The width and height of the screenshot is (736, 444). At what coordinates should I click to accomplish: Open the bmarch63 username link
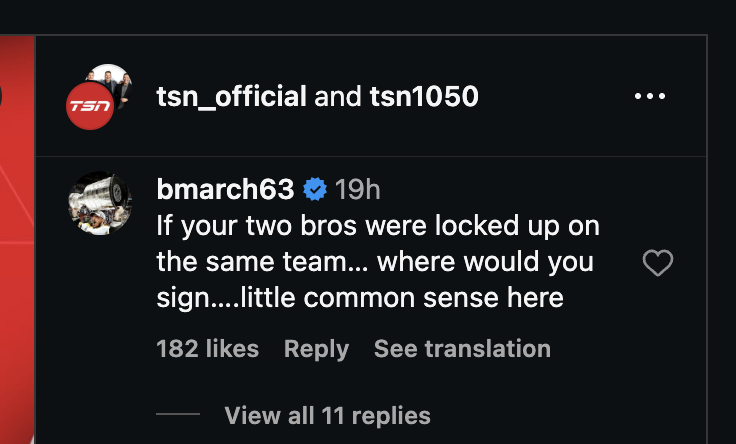(225, 189)
